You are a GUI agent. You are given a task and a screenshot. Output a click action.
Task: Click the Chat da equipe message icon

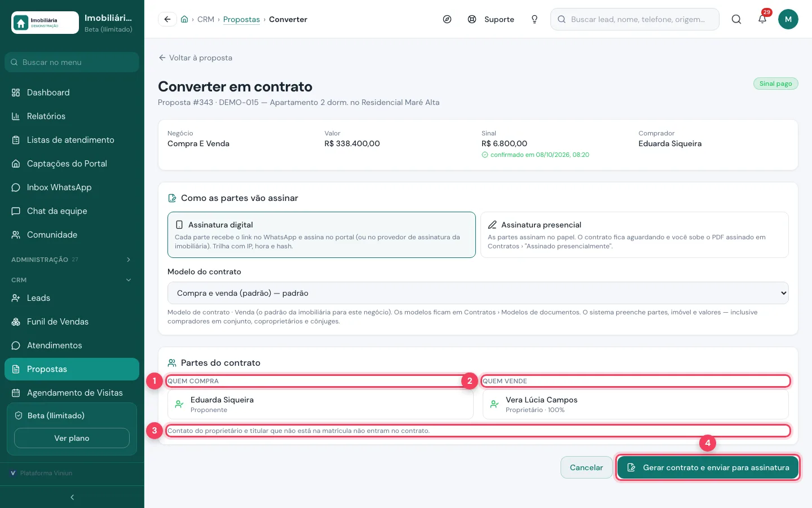pos(16,211)
